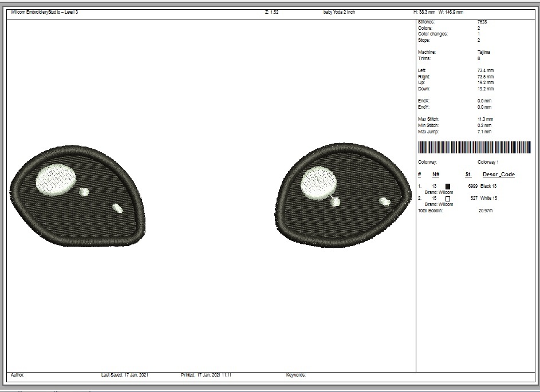Click the "19.2 mm" value beside Down
The image size is (540, 392).
point(486,89)
